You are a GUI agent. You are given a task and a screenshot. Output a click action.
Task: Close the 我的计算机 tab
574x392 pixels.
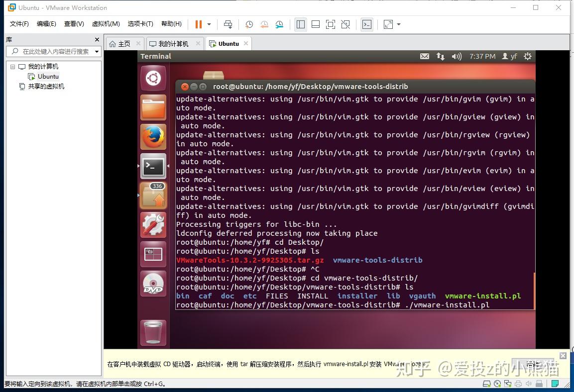click(198, 43)
